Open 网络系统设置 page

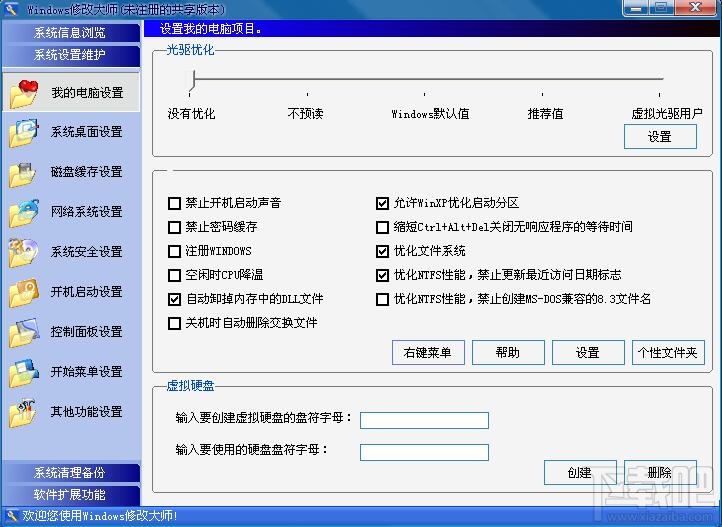click(71, 212)
